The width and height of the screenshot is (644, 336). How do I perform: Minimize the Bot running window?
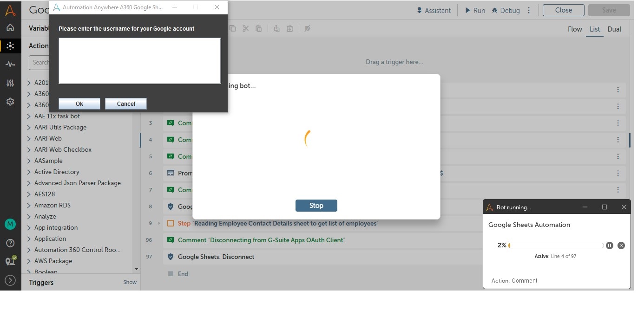click(585, 207)
